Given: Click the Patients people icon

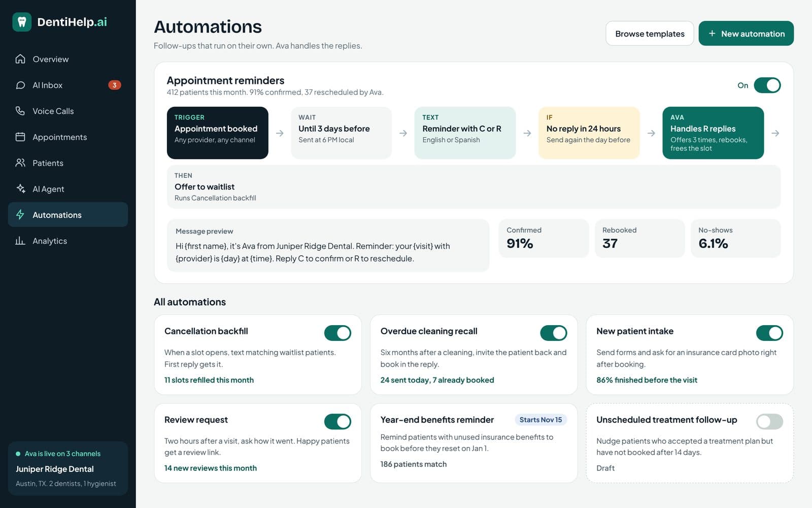Looking at the screenshot, I should (x=20, y=163).
